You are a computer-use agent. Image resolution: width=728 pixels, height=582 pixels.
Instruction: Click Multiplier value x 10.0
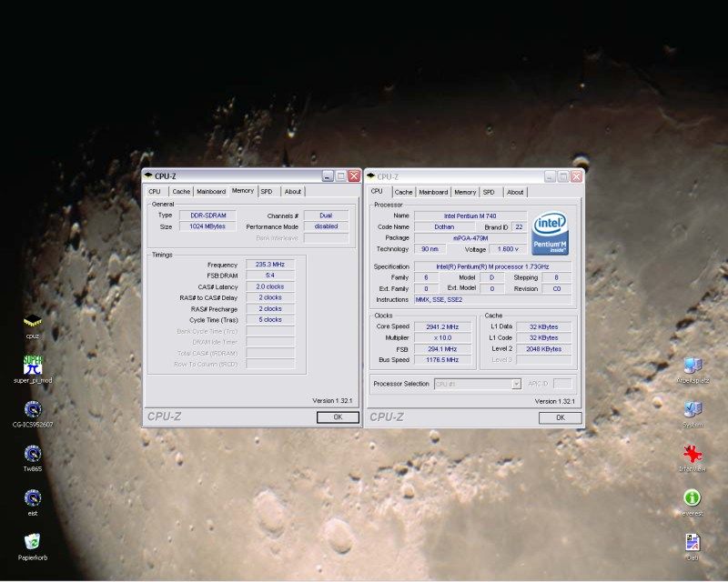coord(442,338)
